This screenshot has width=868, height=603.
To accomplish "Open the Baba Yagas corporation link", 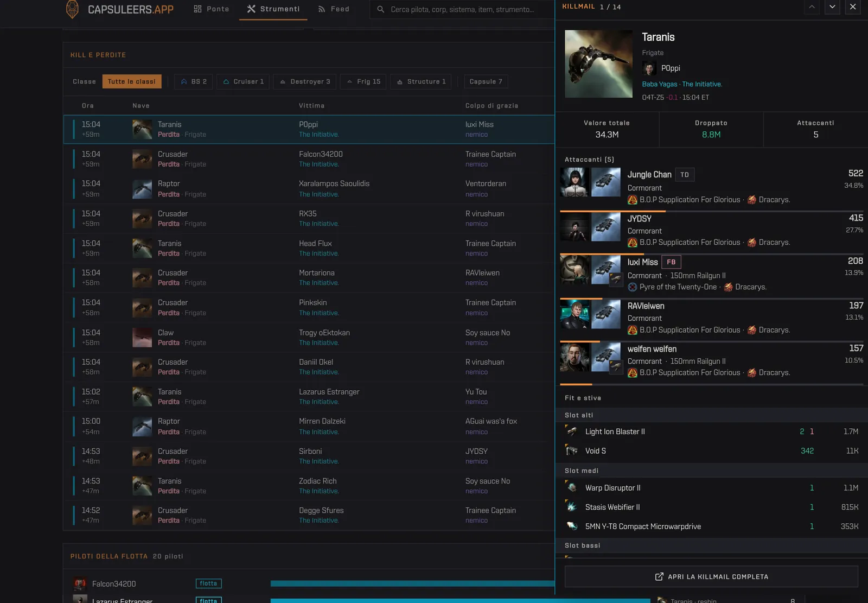I will [660, 84].
